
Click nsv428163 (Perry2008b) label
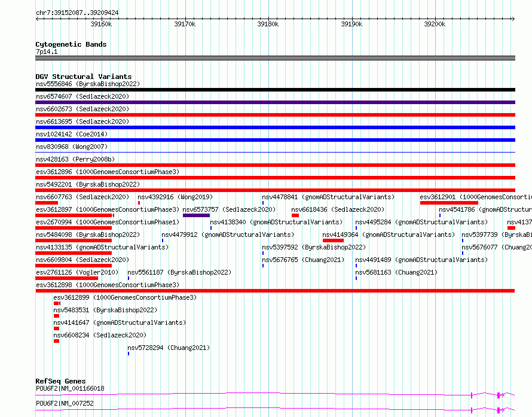point(75,159)
